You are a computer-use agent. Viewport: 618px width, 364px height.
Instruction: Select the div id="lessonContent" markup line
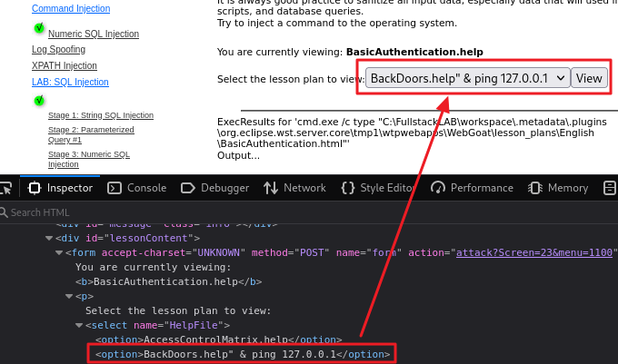pyautogui.click(x=128, y=238)
